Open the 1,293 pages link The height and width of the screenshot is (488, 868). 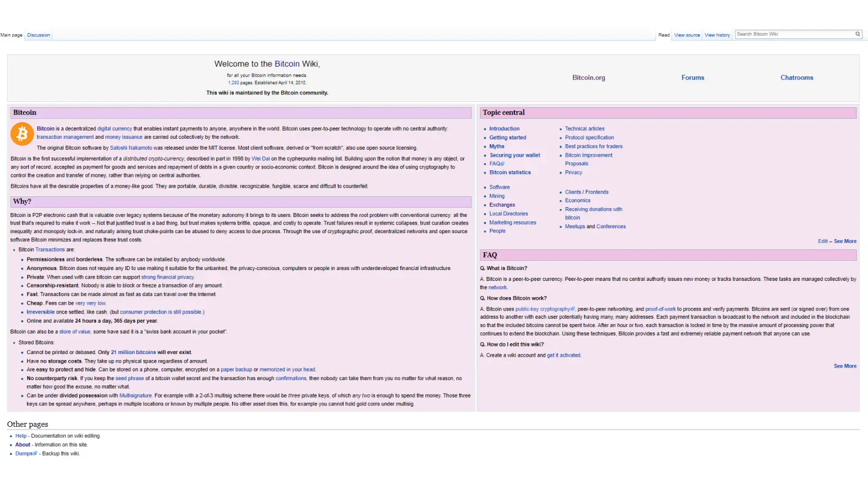coord(233,83)
